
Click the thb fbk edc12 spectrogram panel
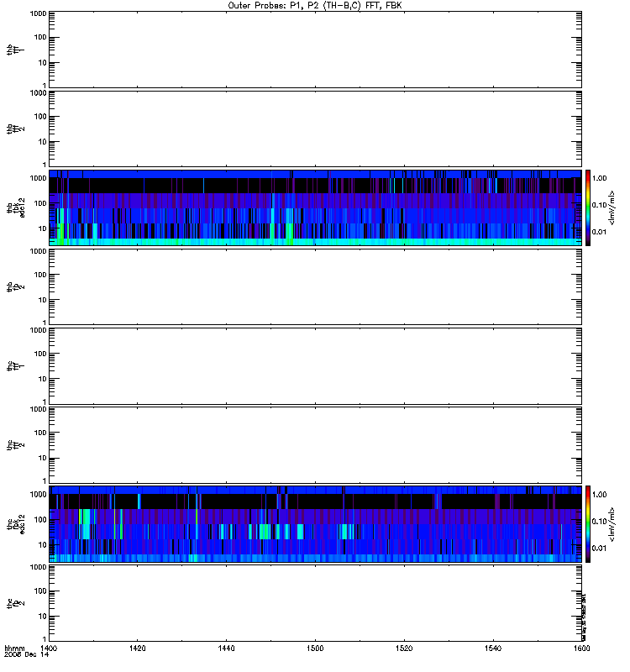coord(315,207)
